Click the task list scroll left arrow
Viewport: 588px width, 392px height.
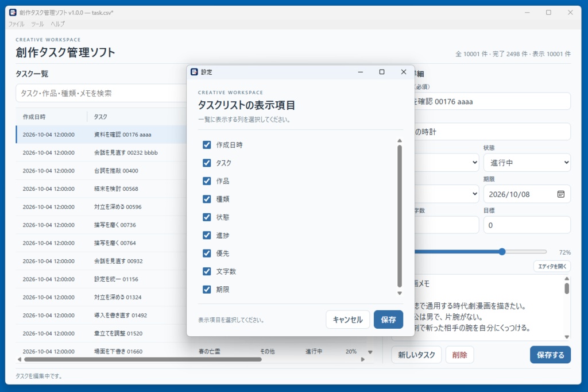click(19, 359)
